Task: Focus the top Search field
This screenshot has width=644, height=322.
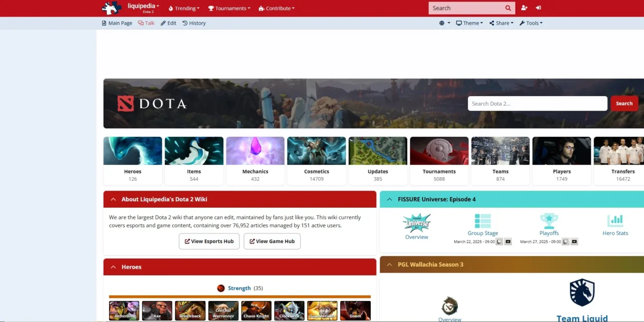Action: [x=466, y=8]
